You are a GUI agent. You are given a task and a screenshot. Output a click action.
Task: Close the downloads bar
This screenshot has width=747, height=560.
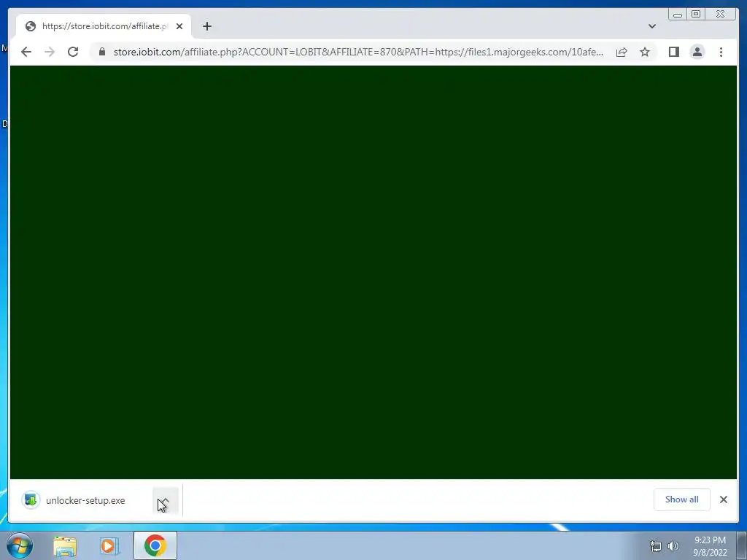coord(723,499)
